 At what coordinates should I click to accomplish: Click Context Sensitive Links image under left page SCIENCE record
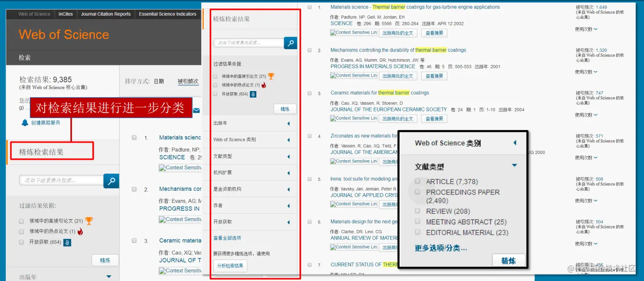pyautogui.click(x=180, y=168)
